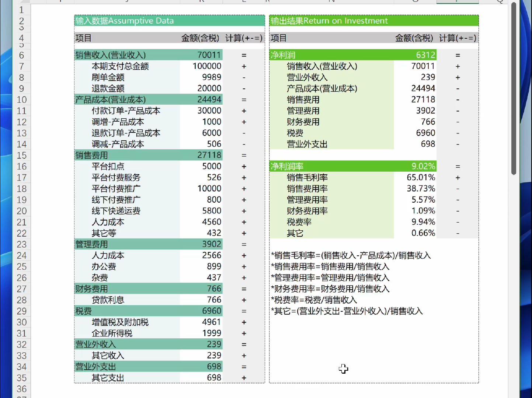Select row header 15
Screen dimensions: 532x398
tap(21, 156)
